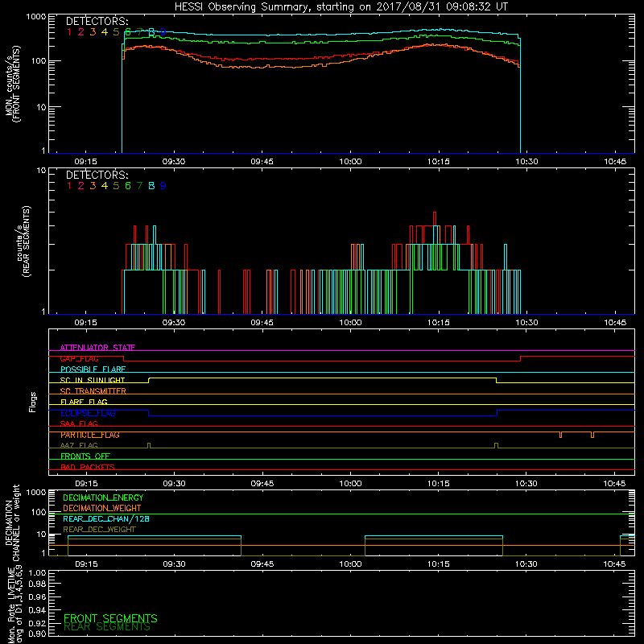Click the '100' tick on front segments y-axis
Image resolution: width=644 pixels, height=644 pixels.
tap(39, 61)
